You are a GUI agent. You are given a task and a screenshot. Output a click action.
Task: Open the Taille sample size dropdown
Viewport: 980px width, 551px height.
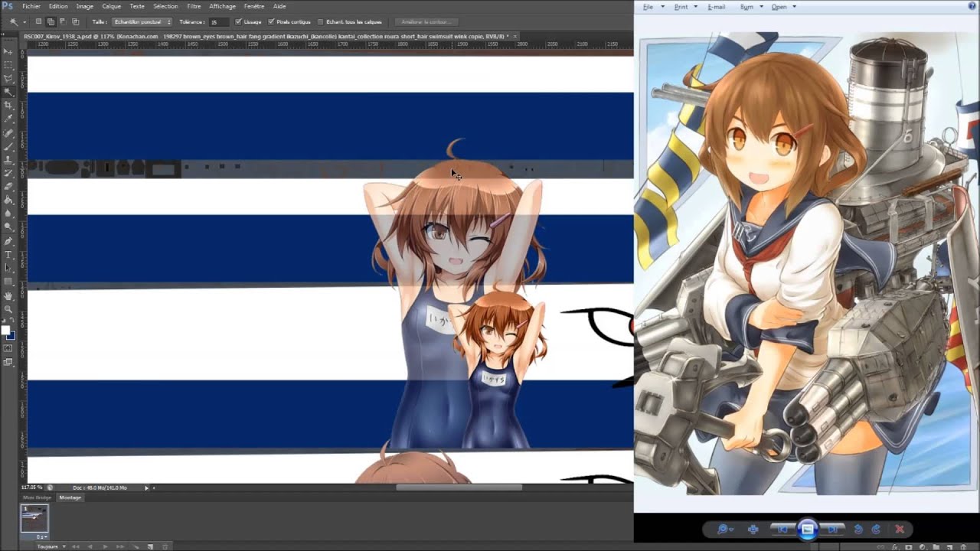[x=142, y=21]
